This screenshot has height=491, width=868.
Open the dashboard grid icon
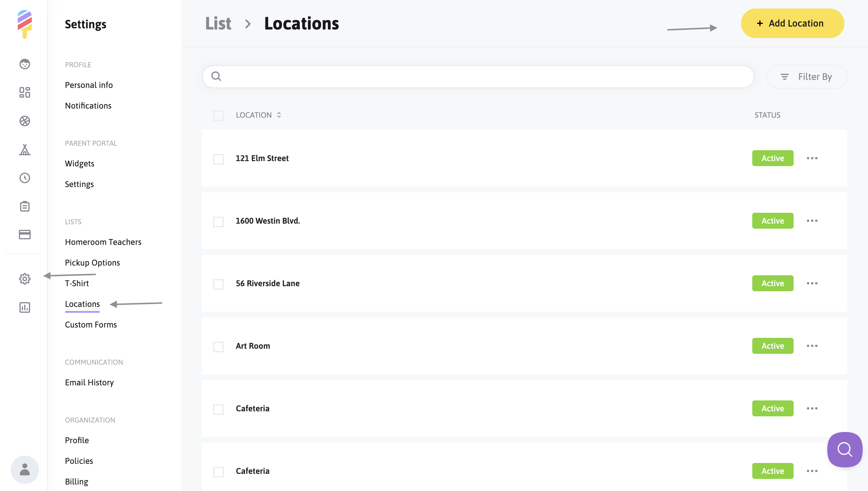(x=25, y=92)
